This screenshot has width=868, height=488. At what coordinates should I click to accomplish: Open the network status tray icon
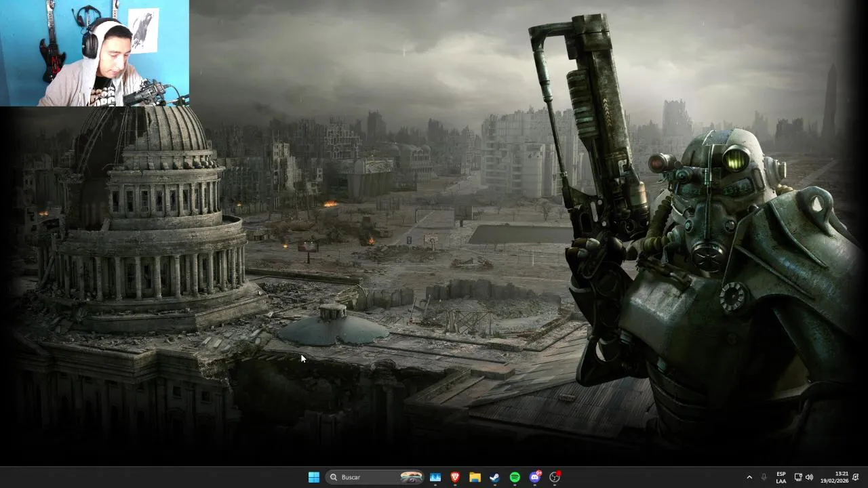(x=798, y=477)
